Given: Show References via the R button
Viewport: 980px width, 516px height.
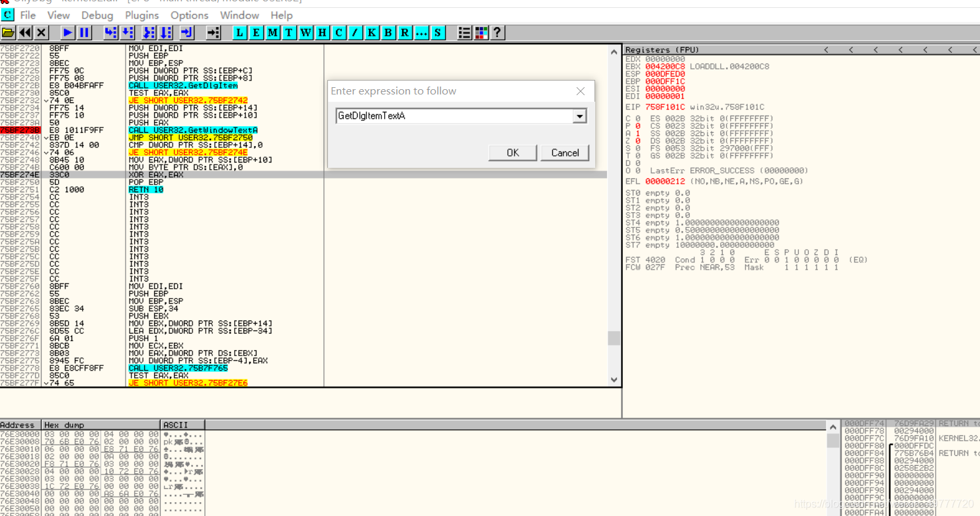Looking at the screenshot, I should (x=405, y=32).
